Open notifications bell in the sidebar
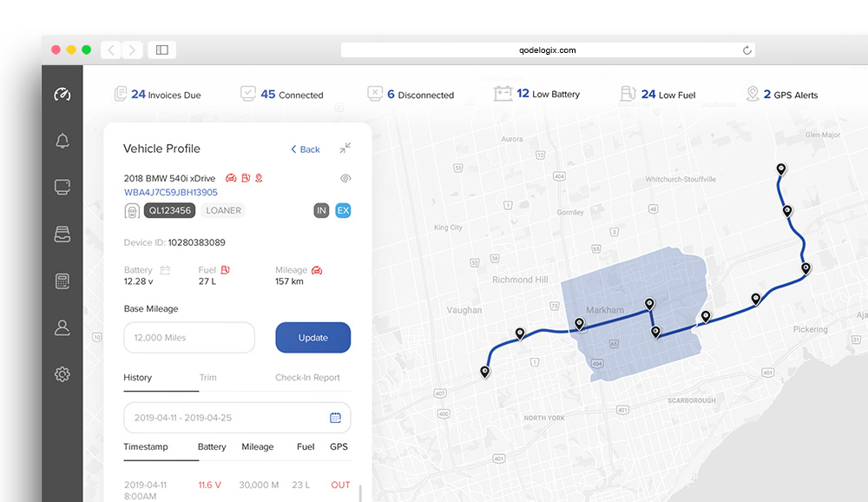The height and width of the screenshot is (502, 868). tap(62, 141)
